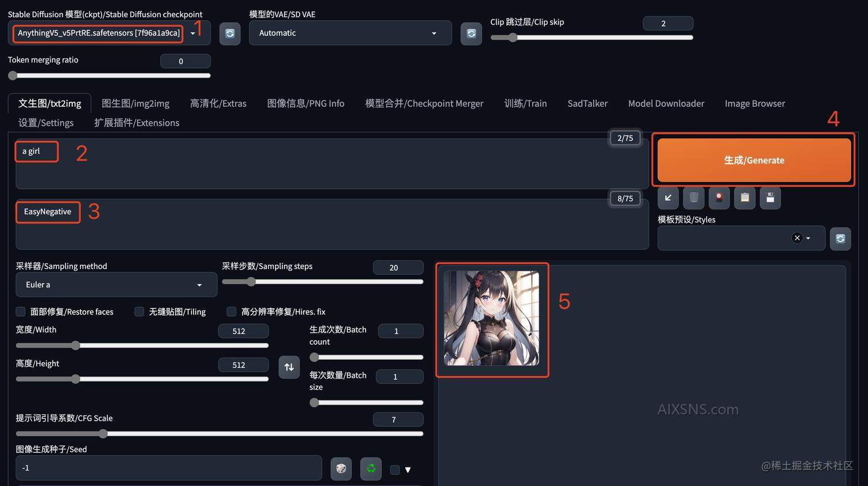The height and width of the screenshot is (486, 868).
Task: Open the SadTalker tab
Action: [x=587, y=103]
